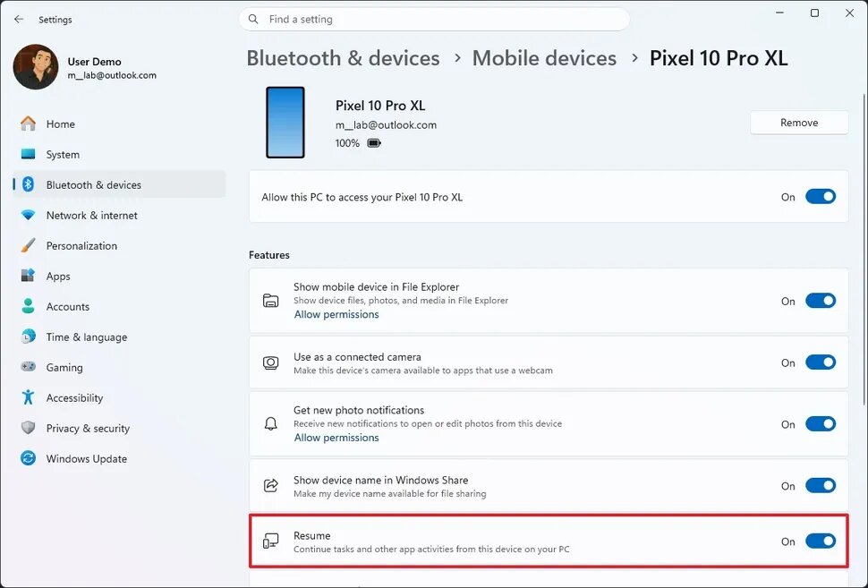Select Accounts in the navigation list
Image resolution: width=868 pixels, height=588 pixels.
[119, 306]
